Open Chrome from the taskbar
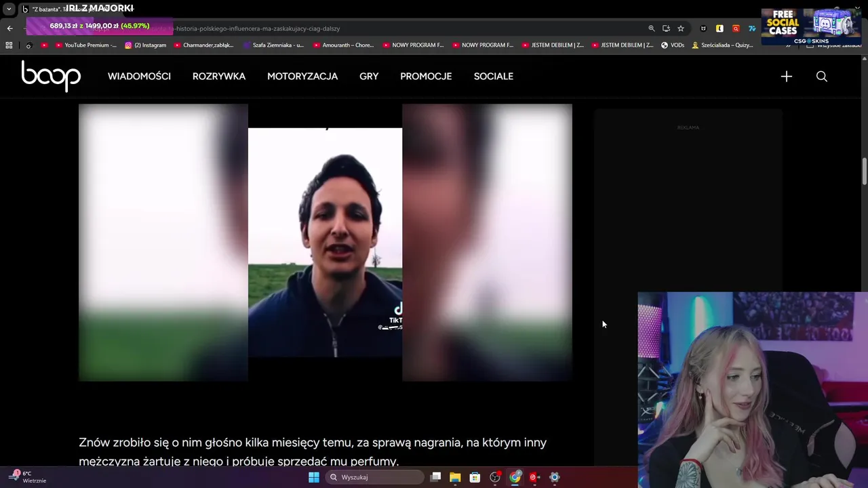Image resolution: width=868 pixels, height=488 pixels. click(x=515, y=477)
